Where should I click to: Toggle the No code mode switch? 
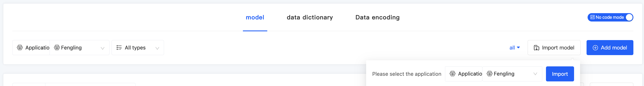[629, 17]
